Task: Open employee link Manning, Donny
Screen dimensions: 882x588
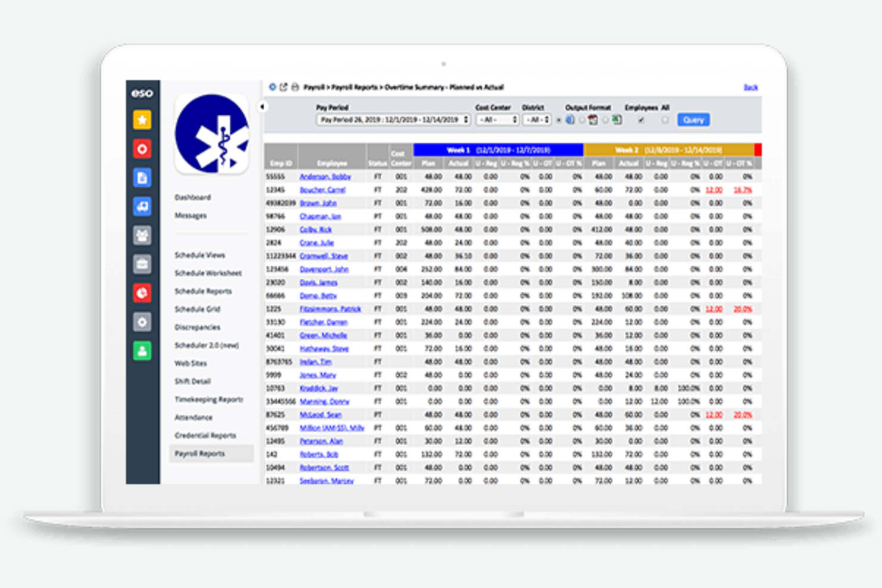Action: [324, 402]
